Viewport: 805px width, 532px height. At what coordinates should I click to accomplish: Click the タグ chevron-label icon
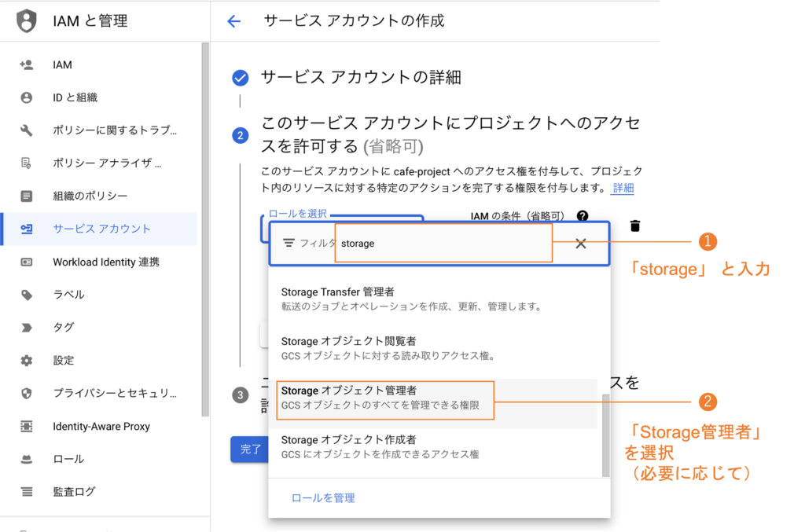coord(26,328)
